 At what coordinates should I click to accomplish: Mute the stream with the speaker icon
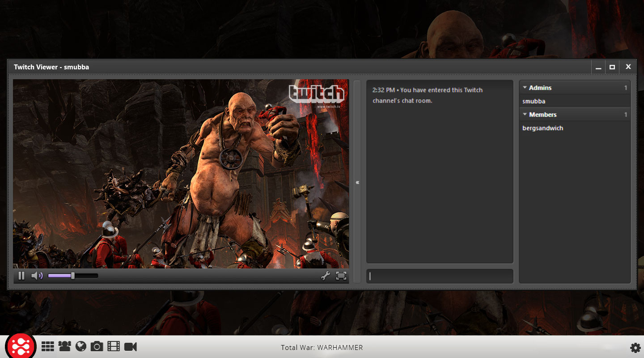tap(37, 276)
